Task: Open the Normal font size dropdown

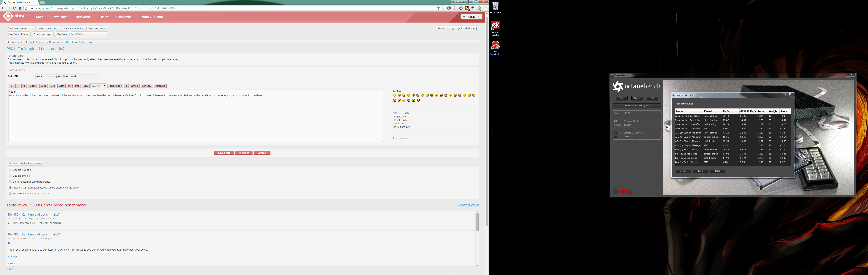Action: point(98,86)
